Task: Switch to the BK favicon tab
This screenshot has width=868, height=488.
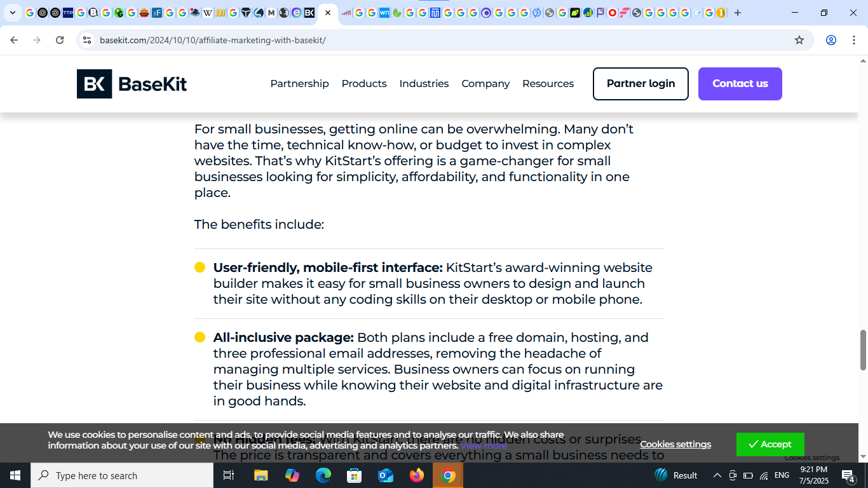Action: (309, 13)
